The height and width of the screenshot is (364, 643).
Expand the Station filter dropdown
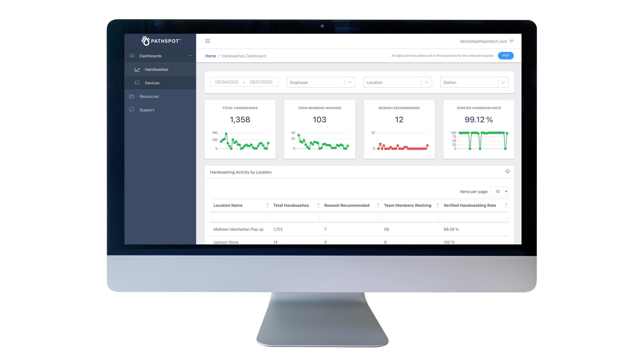click(x=503, y=82)
